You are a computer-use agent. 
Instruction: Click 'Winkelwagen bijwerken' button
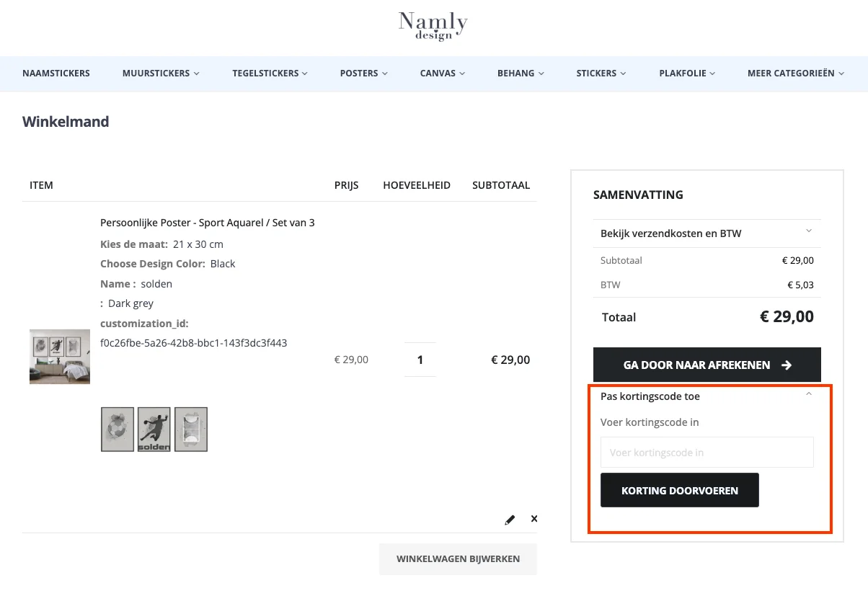(x=458, y=558)
